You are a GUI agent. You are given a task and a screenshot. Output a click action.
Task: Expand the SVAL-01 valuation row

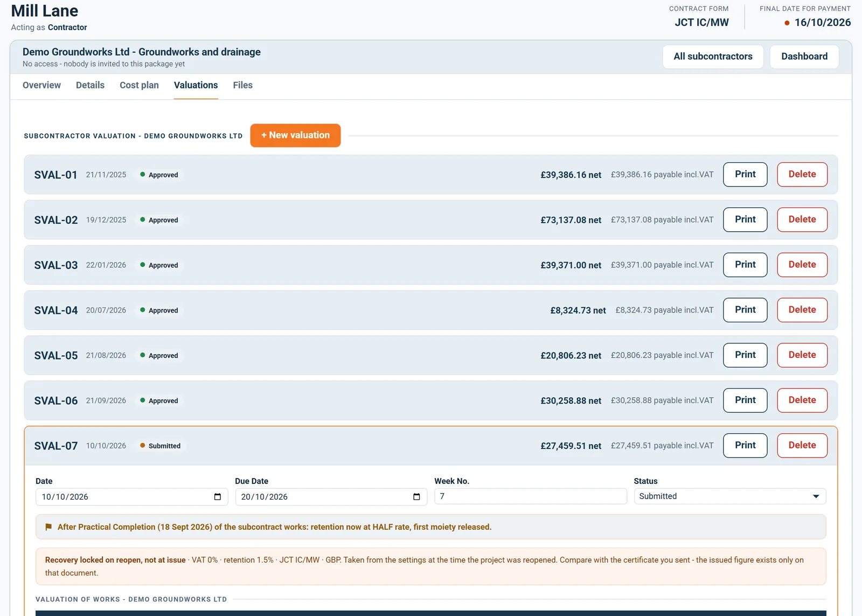coord(430,175)
